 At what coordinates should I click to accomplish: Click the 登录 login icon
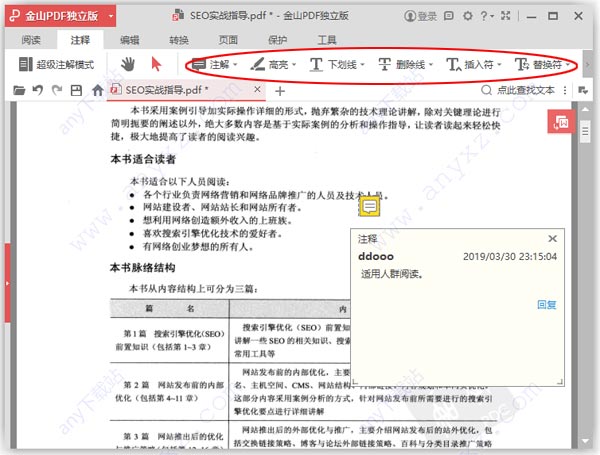click(x=410, y=16)
